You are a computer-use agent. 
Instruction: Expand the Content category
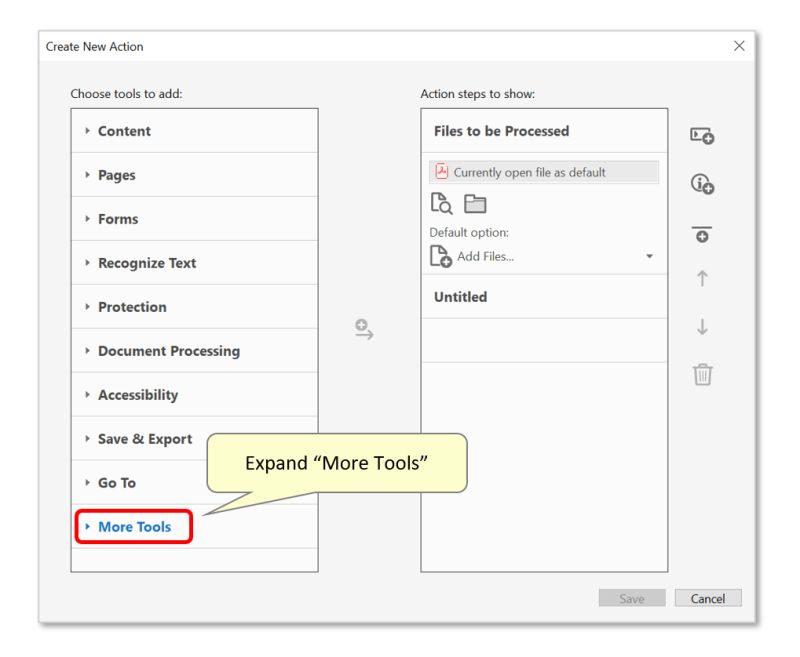(124, 131)
